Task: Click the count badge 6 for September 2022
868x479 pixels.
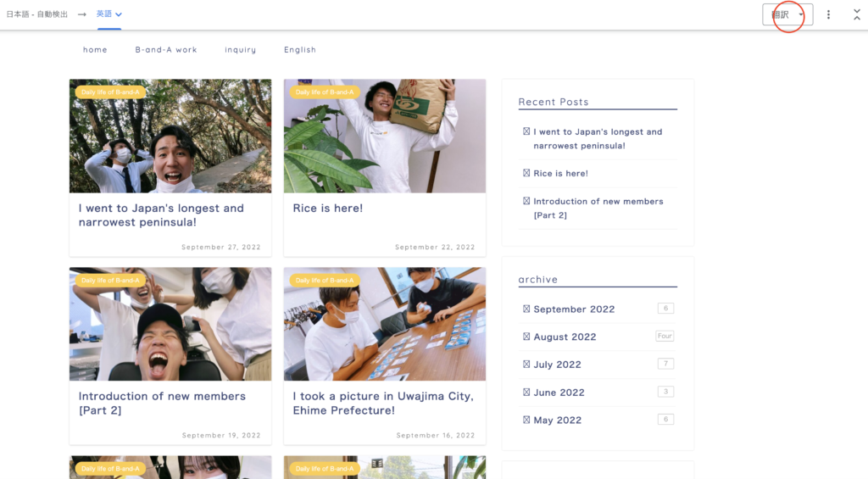Action: tap(665, 309)
